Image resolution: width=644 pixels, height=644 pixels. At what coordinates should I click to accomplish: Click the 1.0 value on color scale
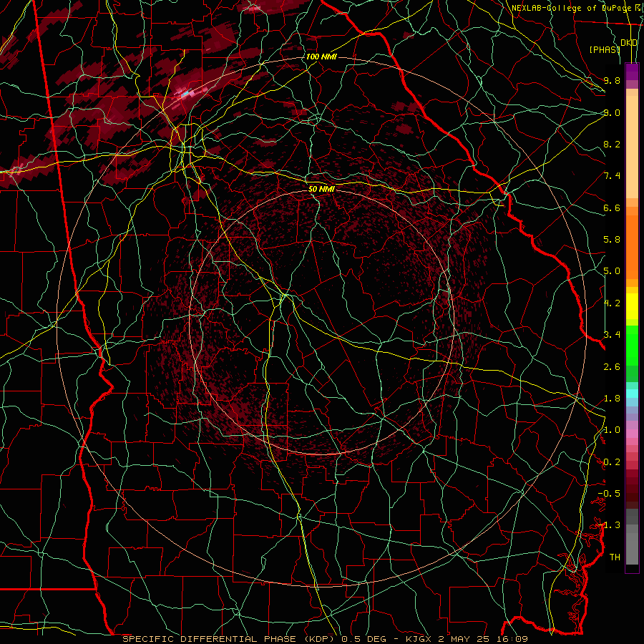coord(612,430)
